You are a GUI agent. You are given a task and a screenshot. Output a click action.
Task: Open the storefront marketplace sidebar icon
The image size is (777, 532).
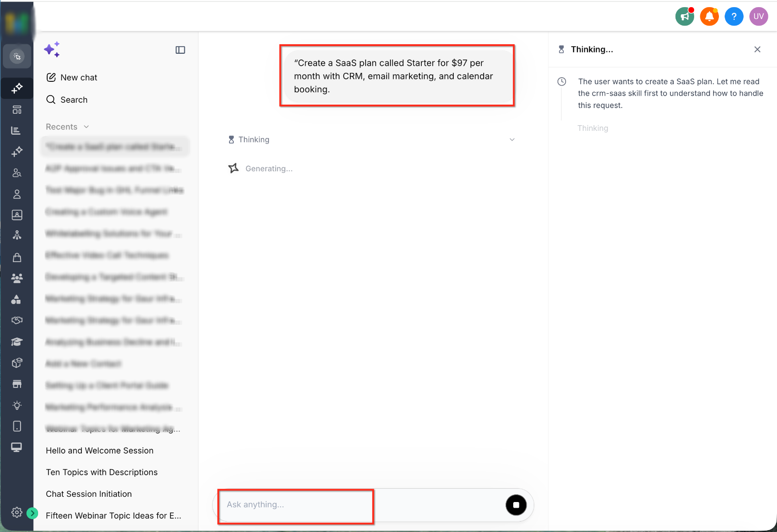[x=17, y=384]
